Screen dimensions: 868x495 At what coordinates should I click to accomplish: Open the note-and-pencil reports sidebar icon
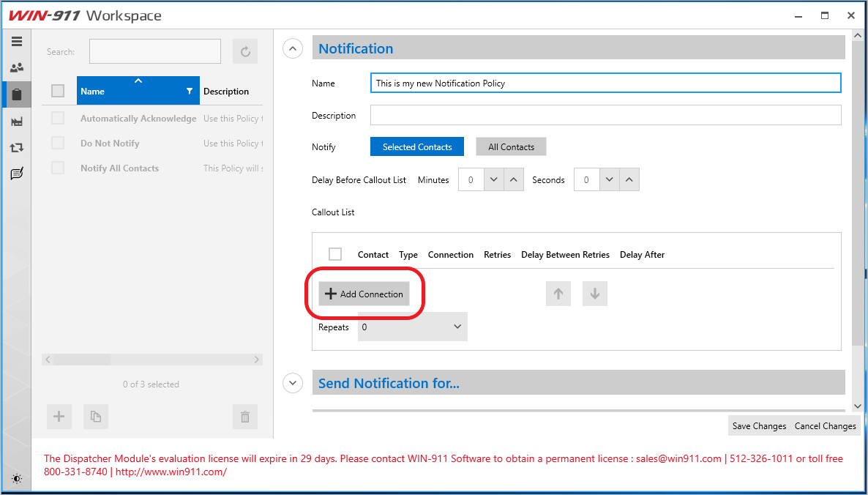(17, 174)
